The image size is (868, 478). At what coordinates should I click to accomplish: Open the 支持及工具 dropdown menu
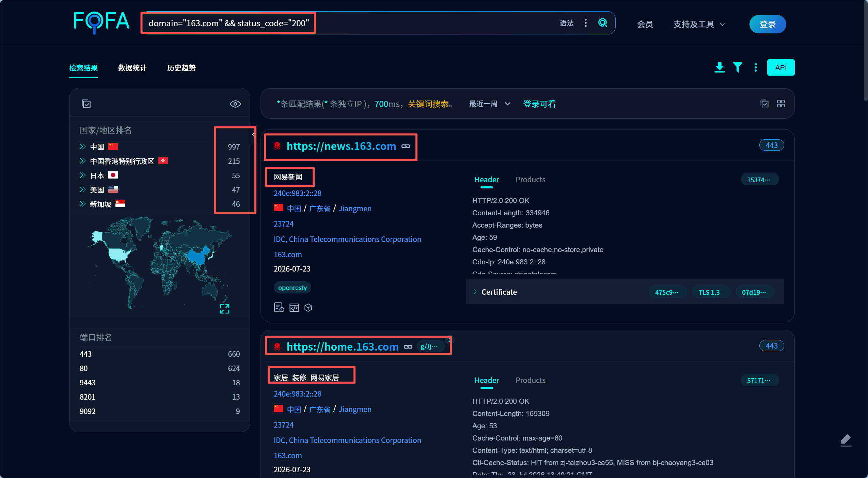(699, 24)
